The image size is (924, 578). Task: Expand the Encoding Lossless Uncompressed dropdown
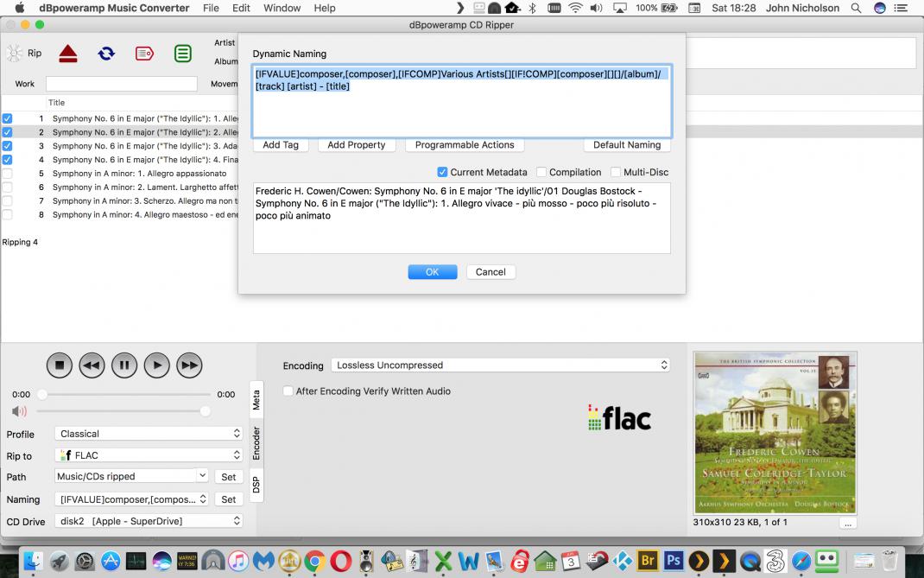tap(501, 365)
